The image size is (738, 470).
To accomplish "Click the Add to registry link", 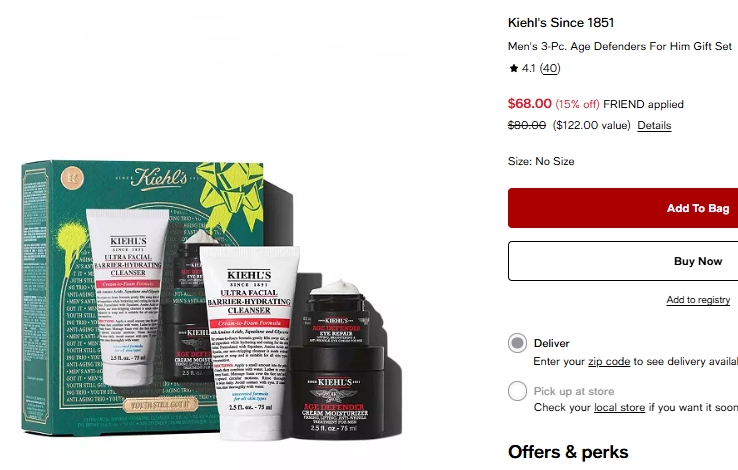I will (698, 300).
